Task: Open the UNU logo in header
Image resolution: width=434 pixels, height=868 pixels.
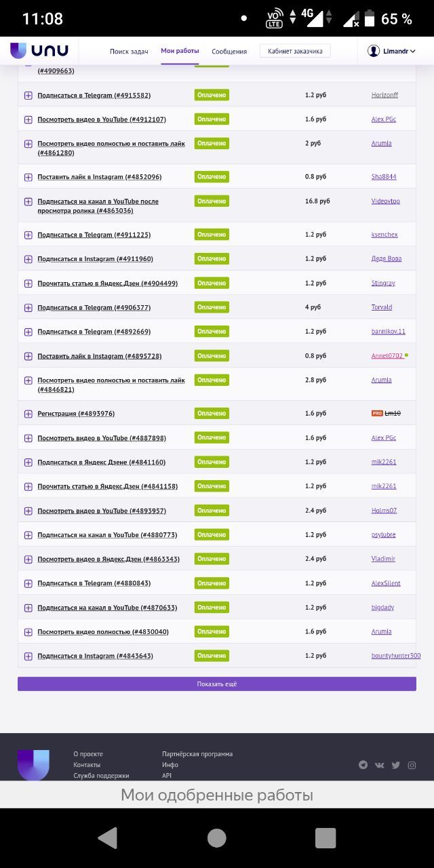Action: pos(39,51)
